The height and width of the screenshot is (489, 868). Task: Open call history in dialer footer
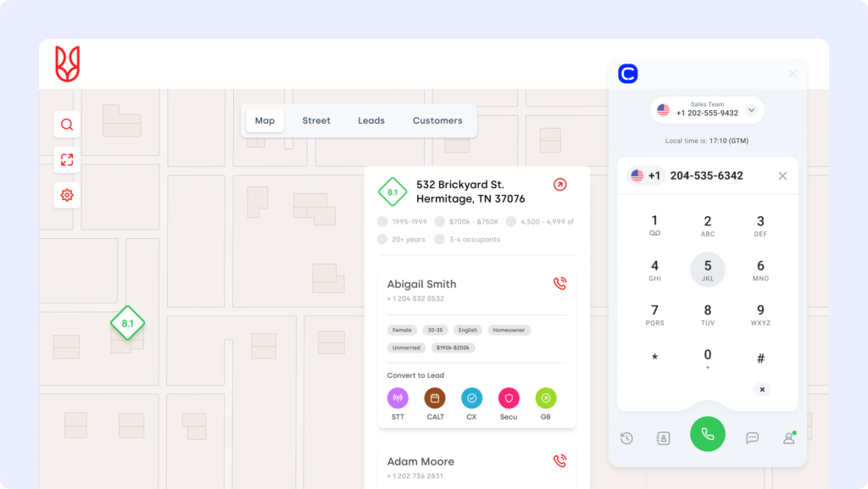click(x=626, y=438)
